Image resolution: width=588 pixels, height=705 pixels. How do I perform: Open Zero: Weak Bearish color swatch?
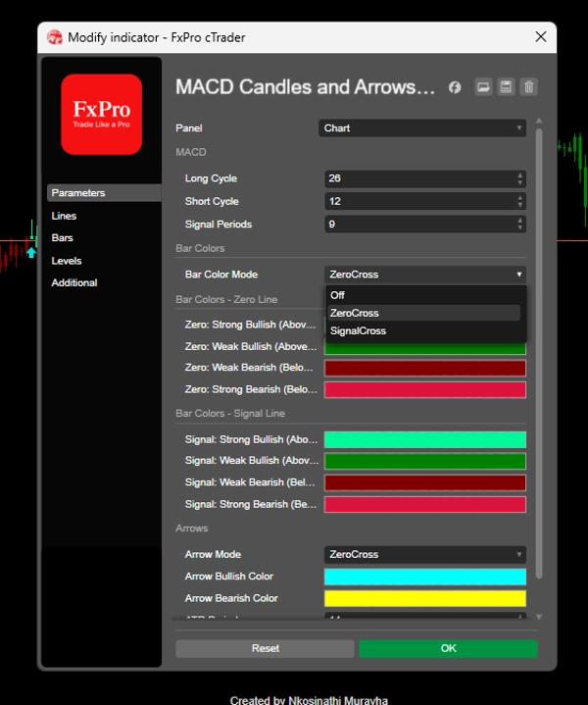pyautogui.click(x=424, y=368)
